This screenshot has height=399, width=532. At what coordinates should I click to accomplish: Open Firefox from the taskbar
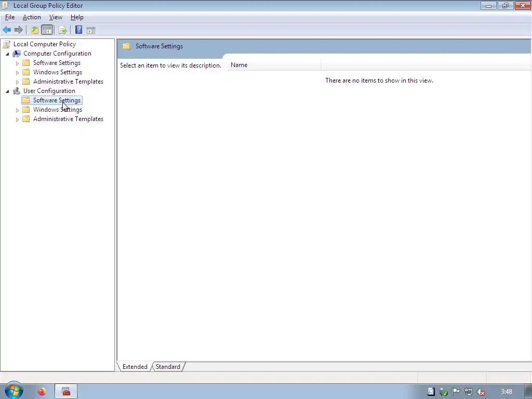click(x=42, y=392)
